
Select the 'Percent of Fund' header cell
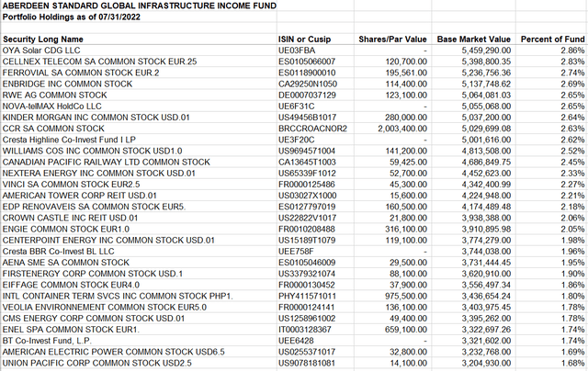[552, 39]
